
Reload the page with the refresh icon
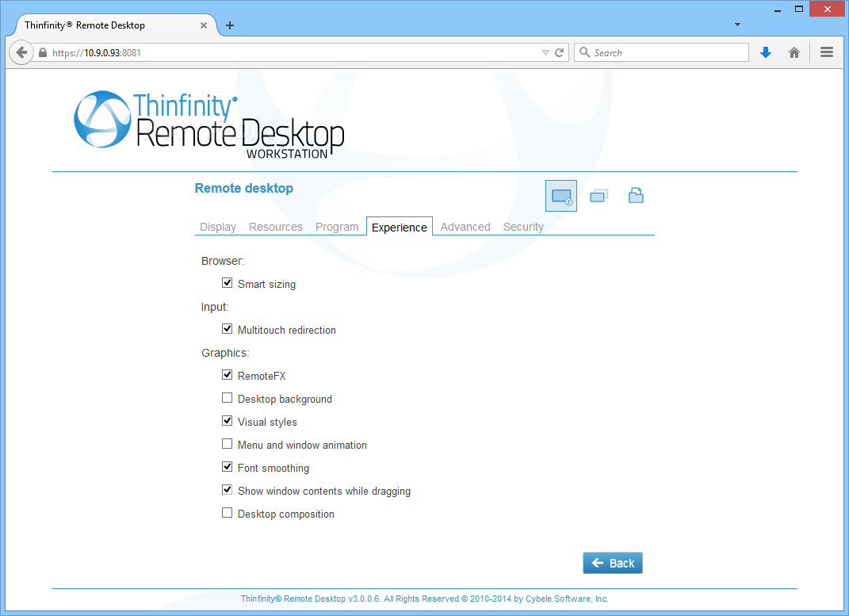pos(560,52)
